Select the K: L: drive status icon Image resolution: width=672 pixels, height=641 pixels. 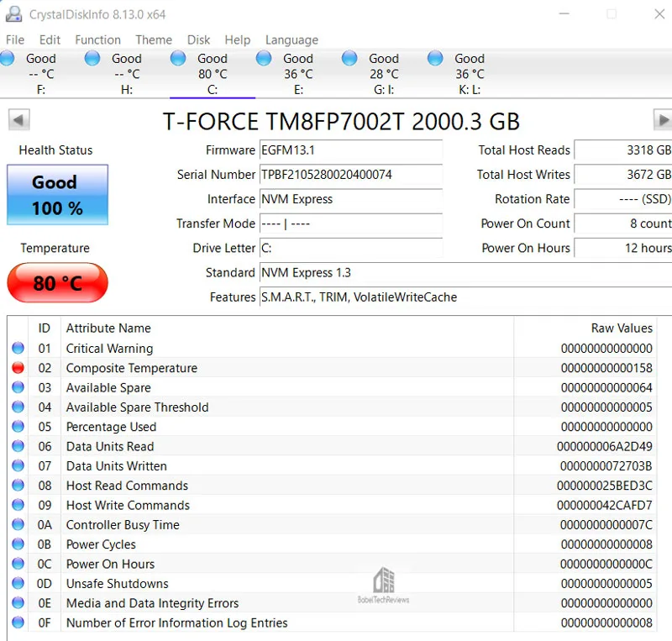pyautogui.click(x=435, y=58)
